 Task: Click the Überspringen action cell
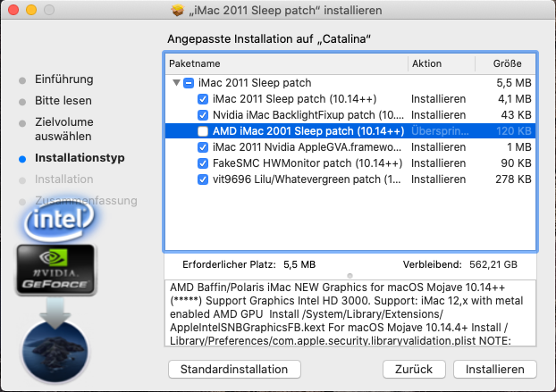[440, 131]
